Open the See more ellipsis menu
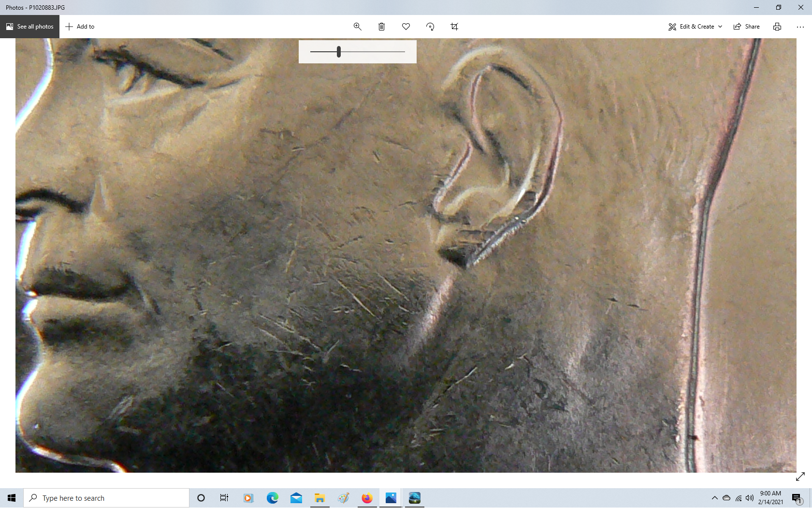The height and width of the screenshot is (508, 812). pos(800,27)
